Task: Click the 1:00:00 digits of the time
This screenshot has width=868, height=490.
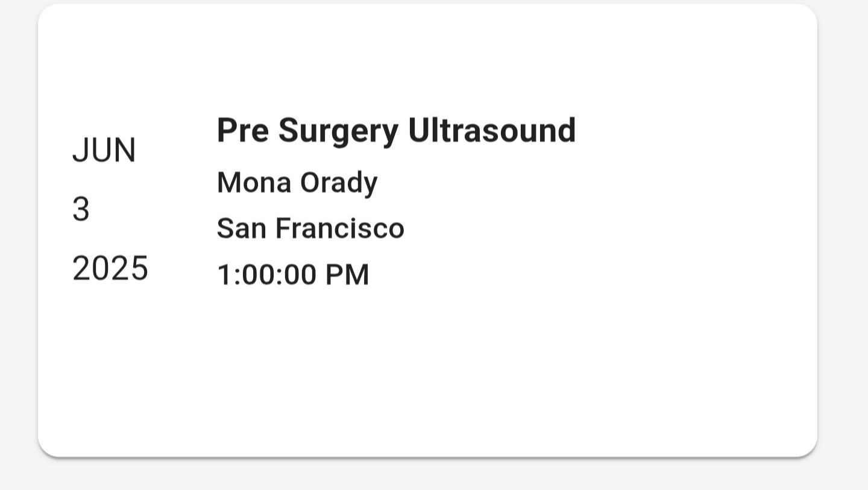Action: 266,275
